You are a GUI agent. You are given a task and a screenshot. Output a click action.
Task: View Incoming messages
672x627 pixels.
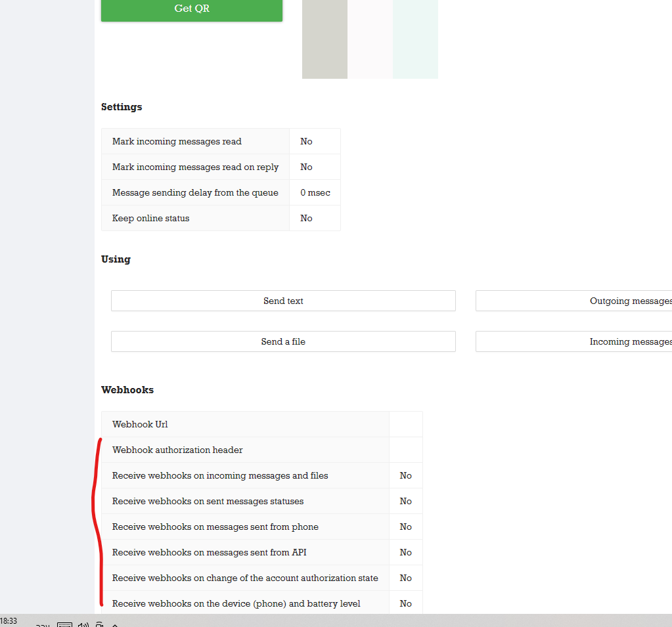pos(574,341)
